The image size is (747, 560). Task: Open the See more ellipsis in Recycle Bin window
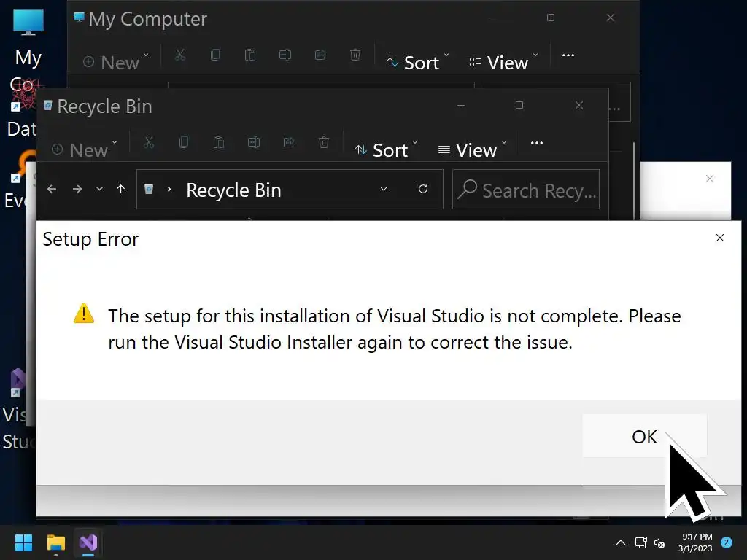537,142
